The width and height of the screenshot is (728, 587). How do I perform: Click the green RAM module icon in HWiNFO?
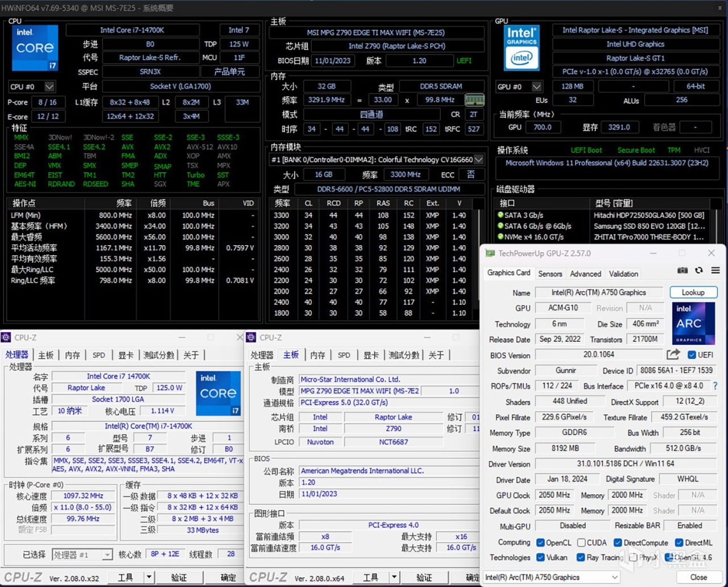[475, 100]
